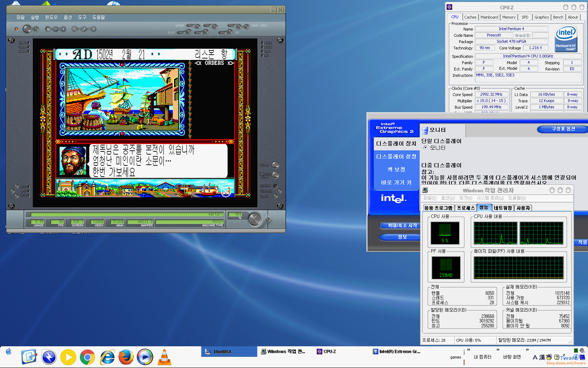
Task: Open the About tab in CPU-Z
Action: pyautogui.click(x=573, y=17)
